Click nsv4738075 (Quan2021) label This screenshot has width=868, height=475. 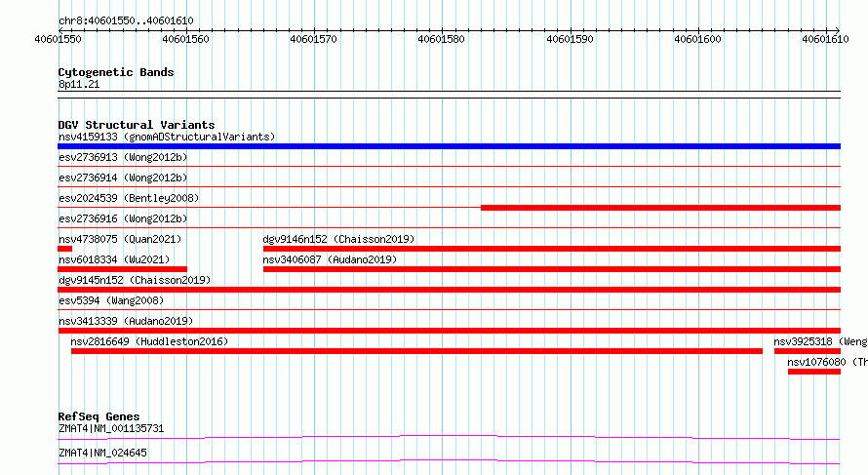[120, 239]
